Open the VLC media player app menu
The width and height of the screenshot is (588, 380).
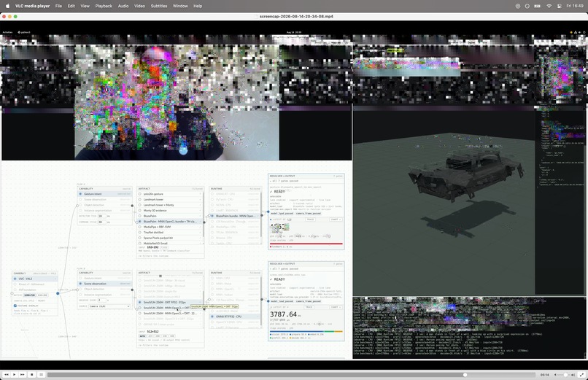[x=32, y=6]
